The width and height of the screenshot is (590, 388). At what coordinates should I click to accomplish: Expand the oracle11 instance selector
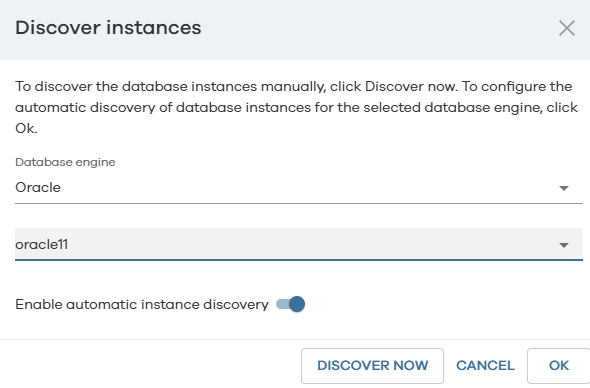pyautogui.click(x=299, y=244)
